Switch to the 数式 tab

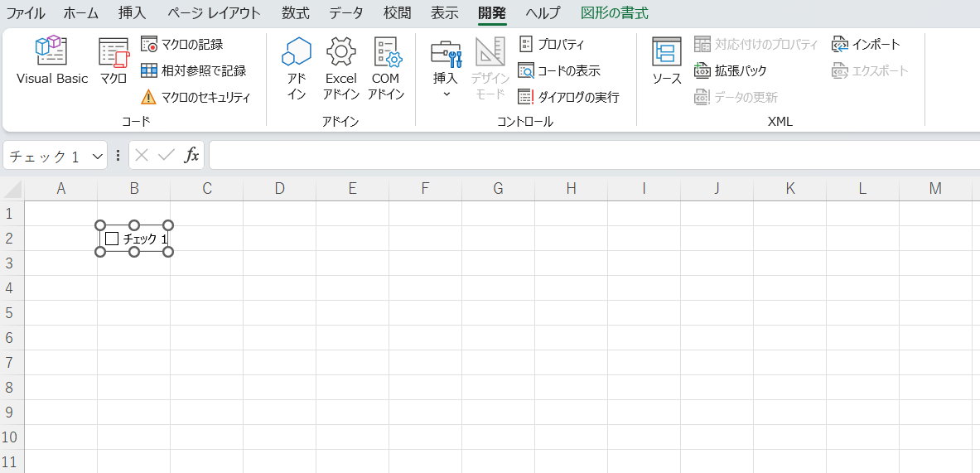pos(296,12)
